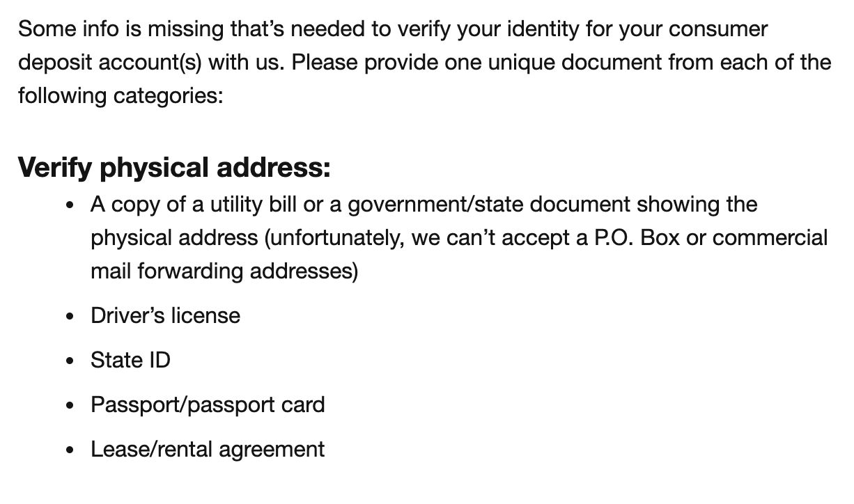
Task: Click the 'Passport/passport card' list item
Action: [x=208, y=404]
